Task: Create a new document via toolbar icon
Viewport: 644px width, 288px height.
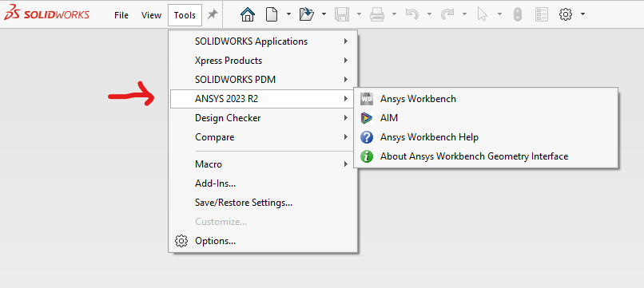Action: [272, 15]
